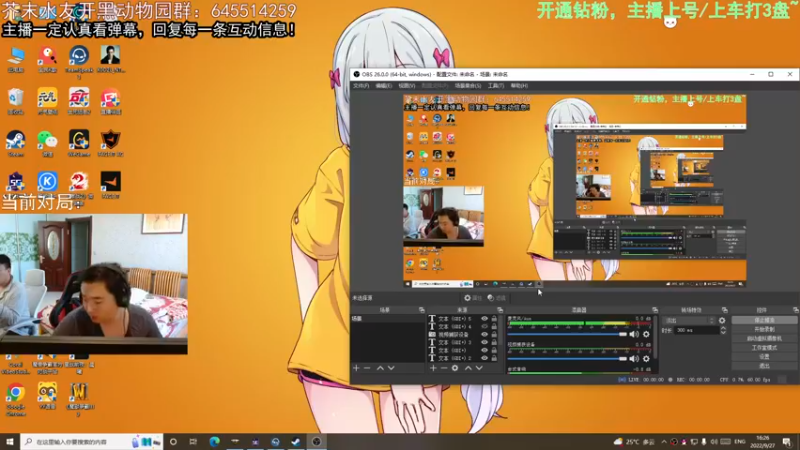Viewport: 800px width, 450px height.
Task: Open the Google Chrome desktop shortcut
Action: pyautogui.click(x=16, y=399)
